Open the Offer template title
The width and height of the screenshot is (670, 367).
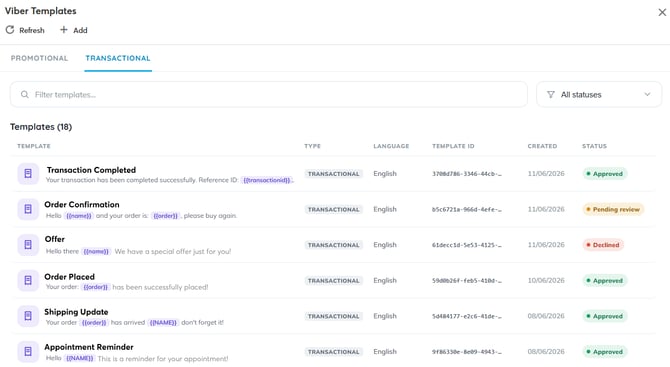(55, 239)
